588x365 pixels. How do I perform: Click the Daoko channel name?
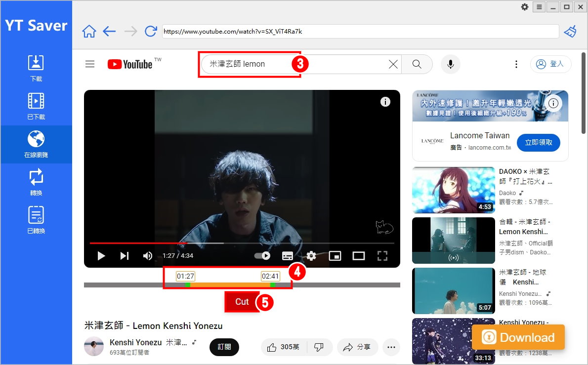click(507, 193)
